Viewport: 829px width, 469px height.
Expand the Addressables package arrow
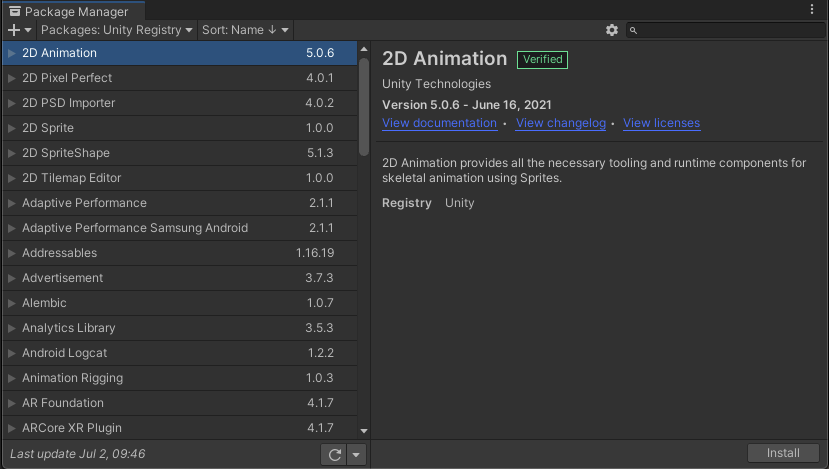pos(11,253)
